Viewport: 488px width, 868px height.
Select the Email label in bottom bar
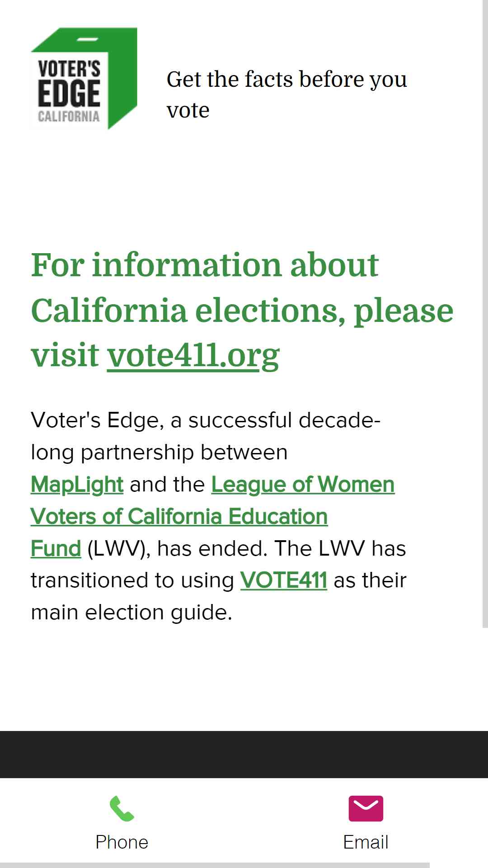point(366,842)
